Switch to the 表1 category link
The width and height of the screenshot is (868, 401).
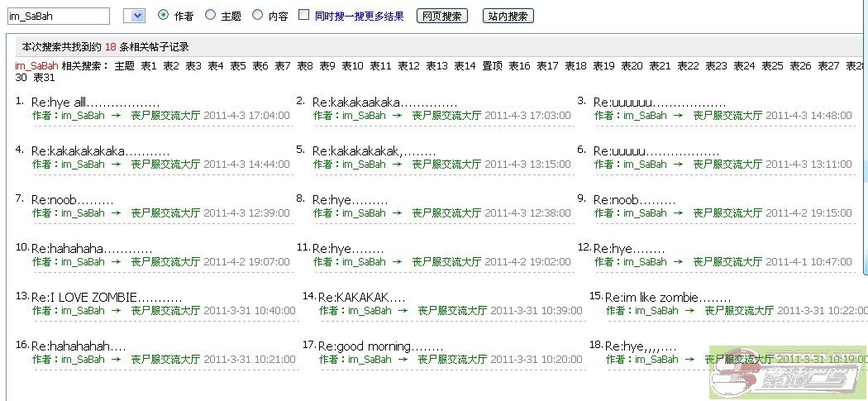[x=148, y=66]
